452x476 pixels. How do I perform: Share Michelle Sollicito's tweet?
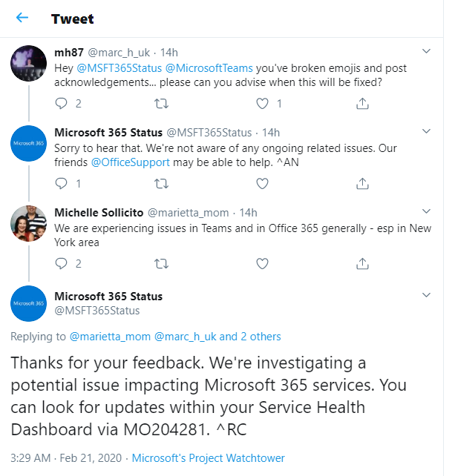click(x=362, y=263)
